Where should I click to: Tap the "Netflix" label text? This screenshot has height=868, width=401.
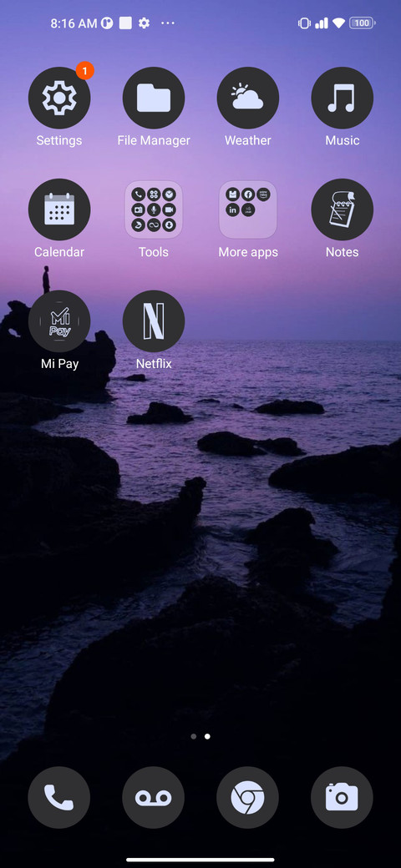coord(154,364)
